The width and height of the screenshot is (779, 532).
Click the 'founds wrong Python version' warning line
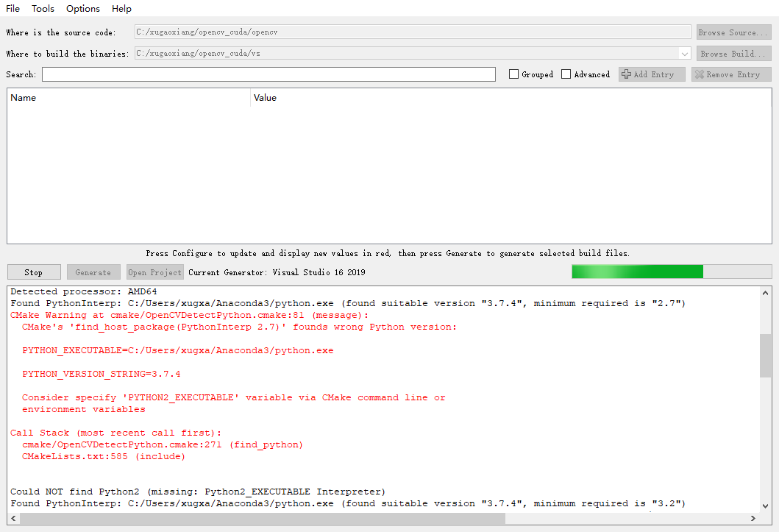click(x=239, y=327)
